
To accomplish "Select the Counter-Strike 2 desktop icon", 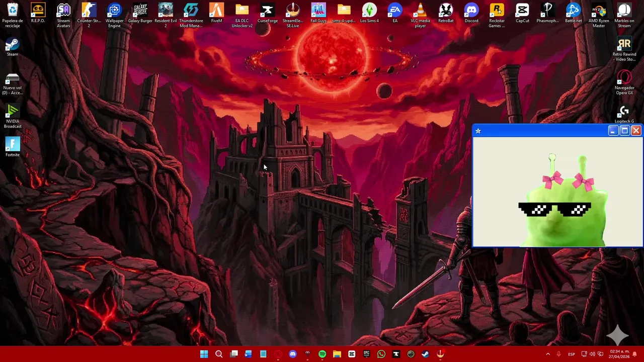I will tap(89, 14).
